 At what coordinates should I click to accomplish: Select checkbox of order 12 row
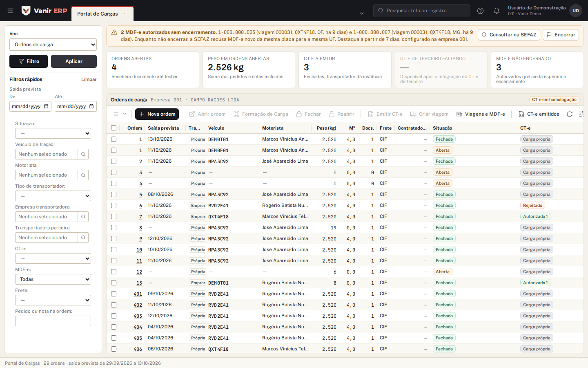[x=114, y=272]
